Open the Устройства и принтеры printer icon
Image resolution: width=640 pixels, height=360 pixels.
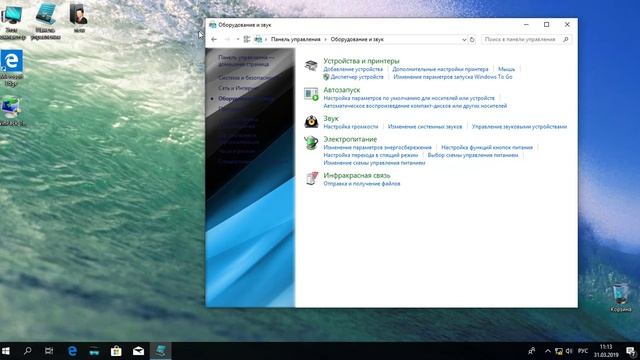(311, 65)
